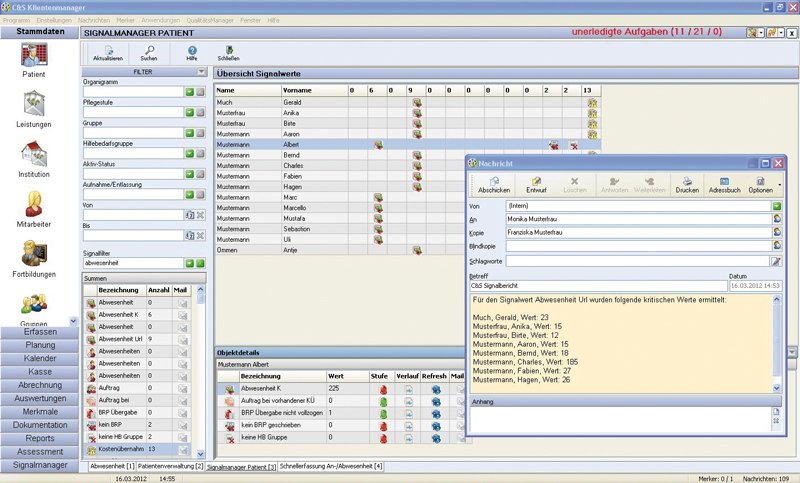Select Kostenübernahm row in Summen list
This screenshot has height=483, width=800.
137,449
